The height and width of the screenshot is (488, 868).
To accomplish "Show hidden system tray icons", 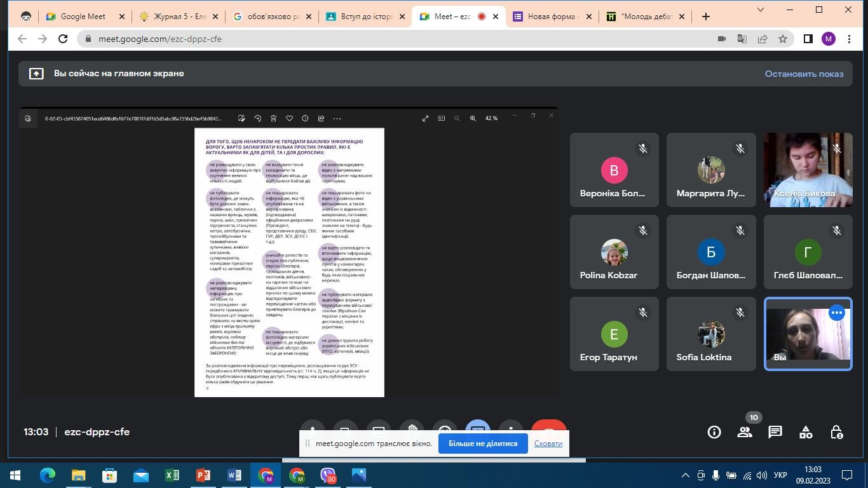I will (x=685, y=475).
